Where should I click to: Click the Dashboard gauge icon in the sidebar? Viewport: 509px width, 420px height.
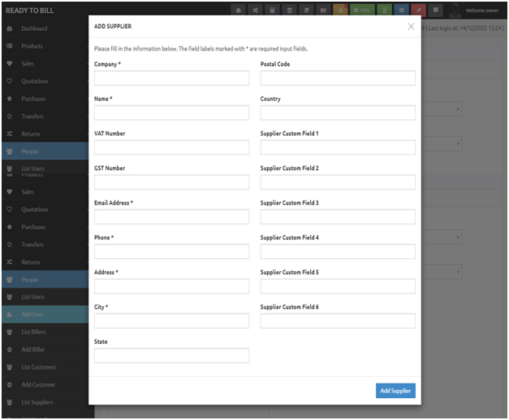pos(10,28)
